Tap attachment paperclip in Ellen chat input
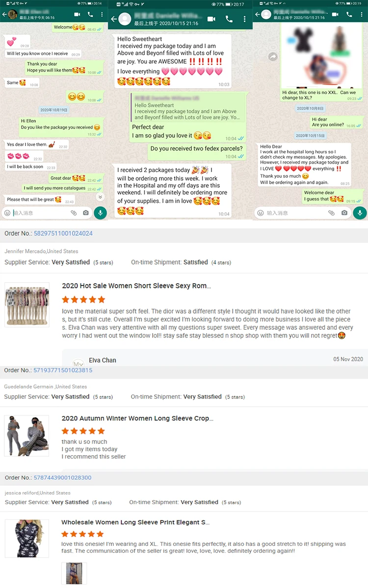 coord(74,213)
